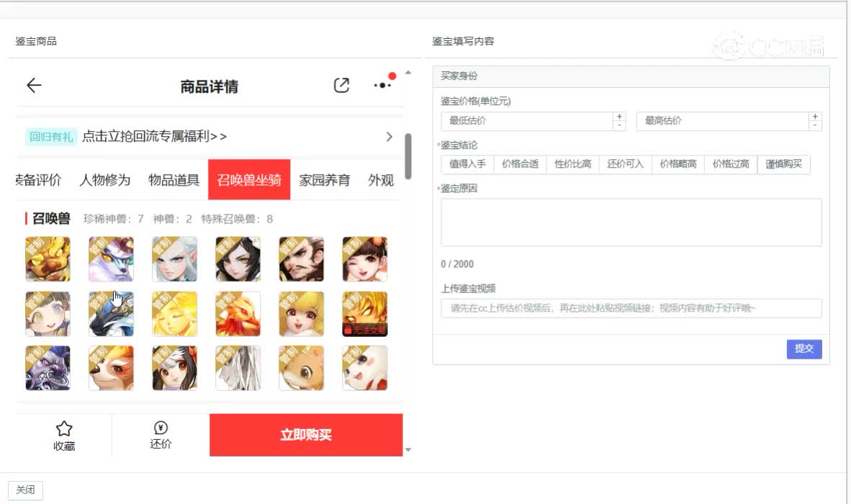The height and width of the screenshot is (504, 851).
Task: Click the 元宝交易 marked pet icon
Action: click(365, 313)
